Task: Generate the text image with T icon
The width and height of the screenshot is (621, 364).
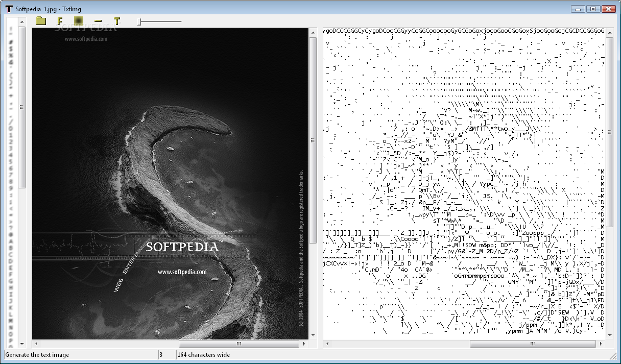Action: point(117,21)
